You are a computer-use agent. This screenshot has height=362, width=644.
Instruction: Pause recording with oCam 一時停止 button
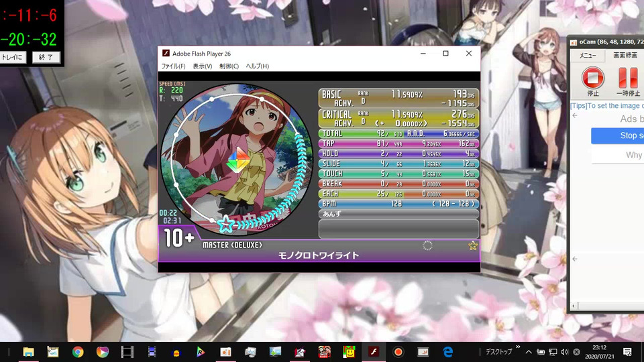click(x=628, y=81)
